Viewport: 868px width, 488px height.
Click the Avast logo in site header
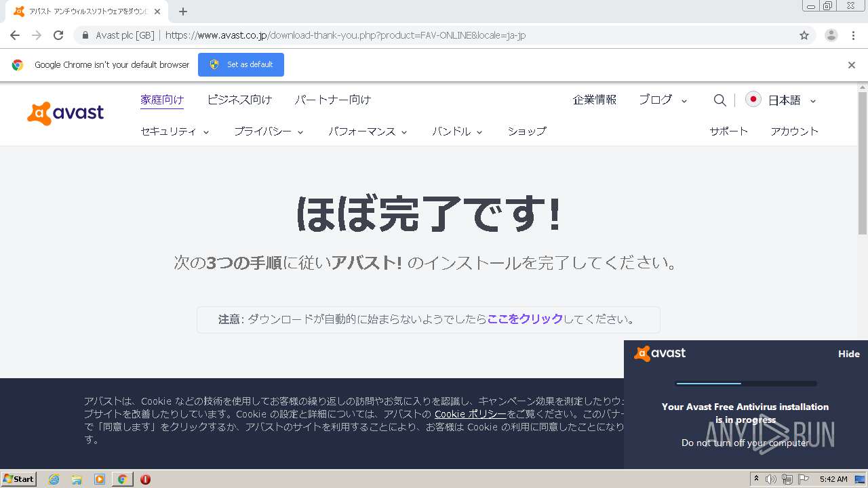coord(65,113)
